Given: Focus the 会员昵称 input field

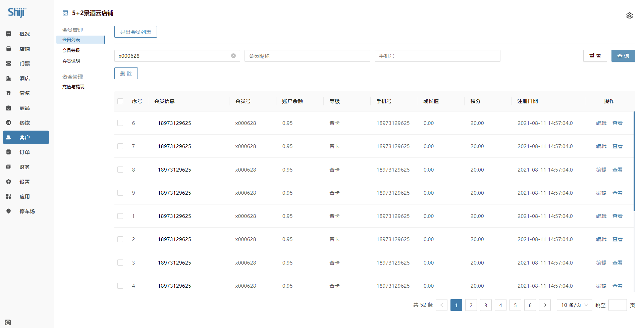Looking at the screenshot, I should click(307, 56).
